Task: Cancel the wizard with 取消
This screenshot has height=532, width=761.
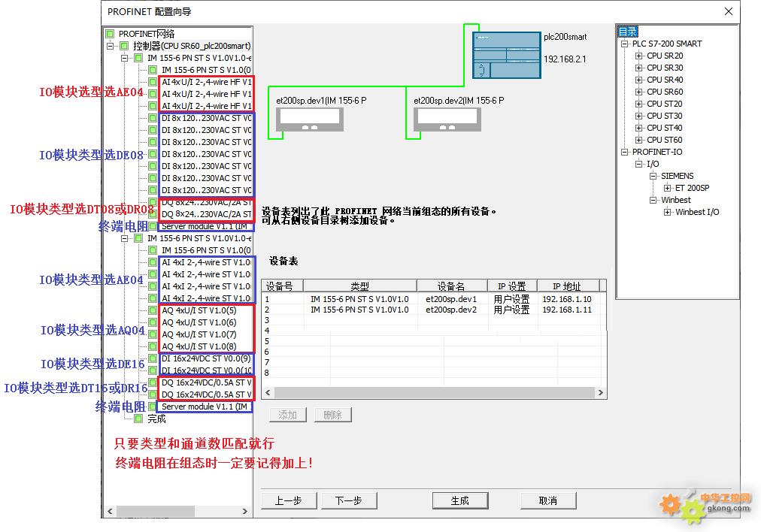Action: 548,500
